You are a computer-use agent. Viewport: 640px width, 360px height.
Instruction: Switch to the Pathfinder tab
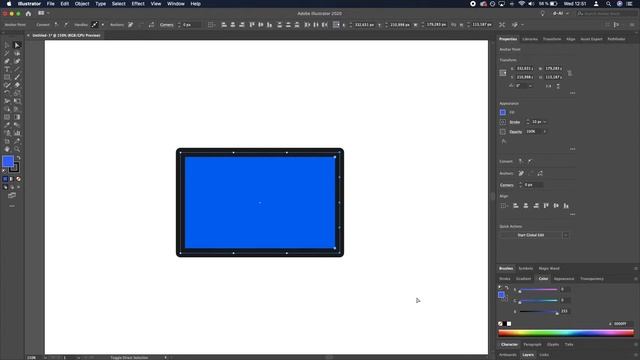coord(616,39)
